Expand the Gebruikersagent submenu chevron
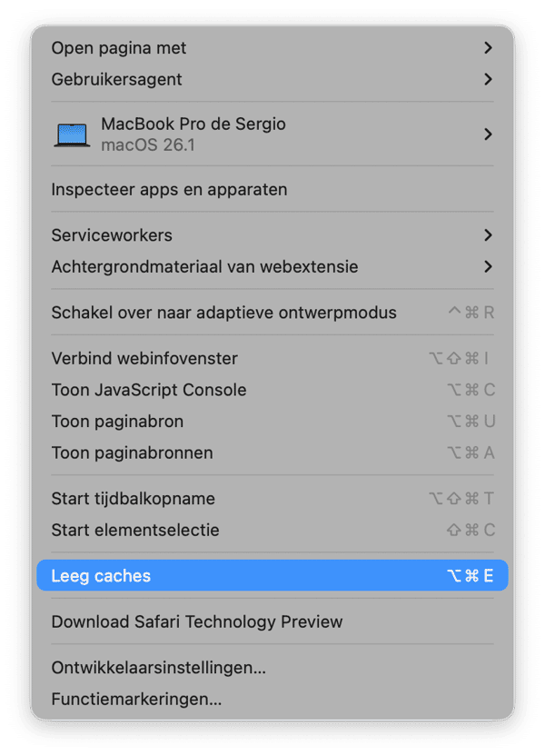The image size is (545, 756). [488, 79]
